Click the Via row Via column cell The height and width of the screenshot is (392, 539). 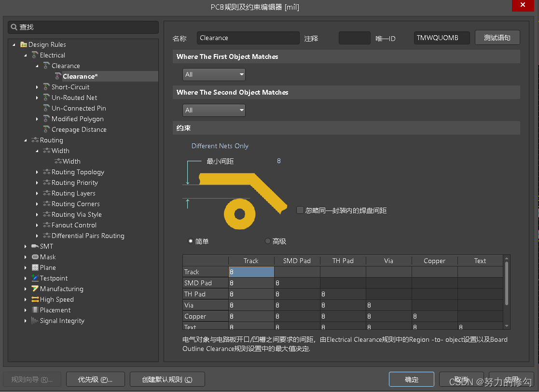(x=389, y=305)
